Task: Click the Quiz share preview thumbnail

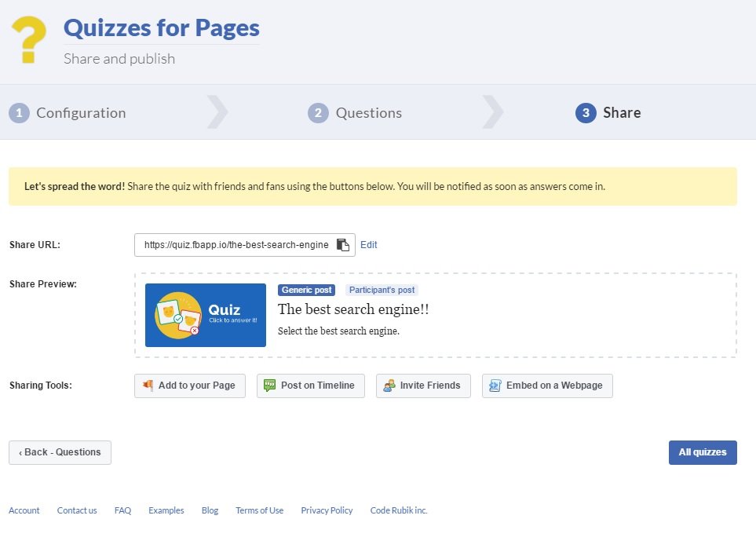Action: [x=205, y=315]
